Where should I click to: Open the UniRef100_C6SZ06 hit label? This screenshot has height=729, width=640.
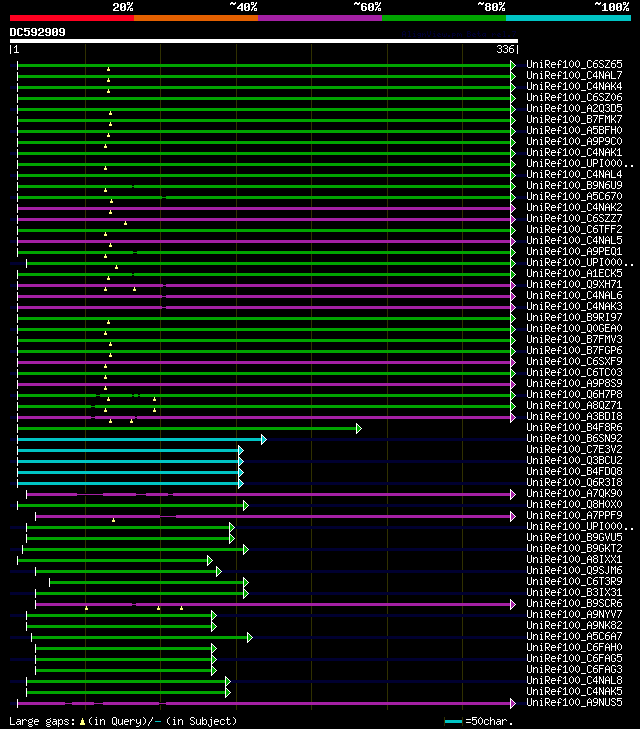(x=574, y=97)
